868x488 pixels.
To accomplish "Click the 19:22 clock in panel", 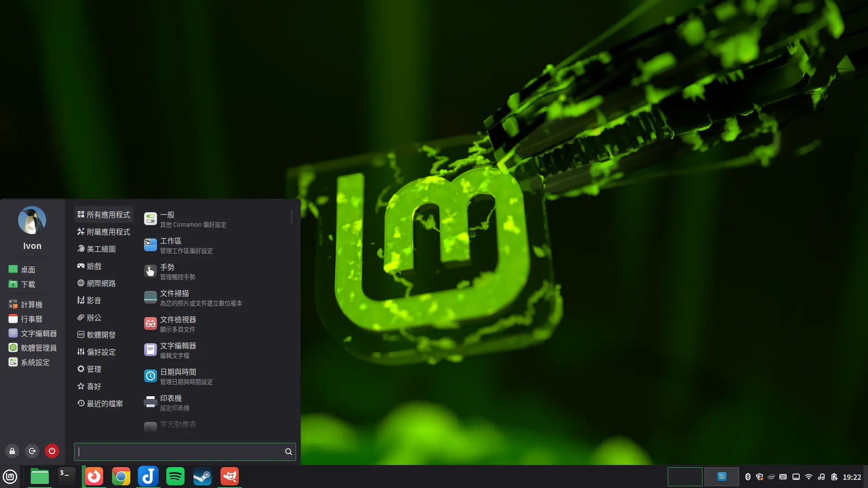I will [852, 477].
